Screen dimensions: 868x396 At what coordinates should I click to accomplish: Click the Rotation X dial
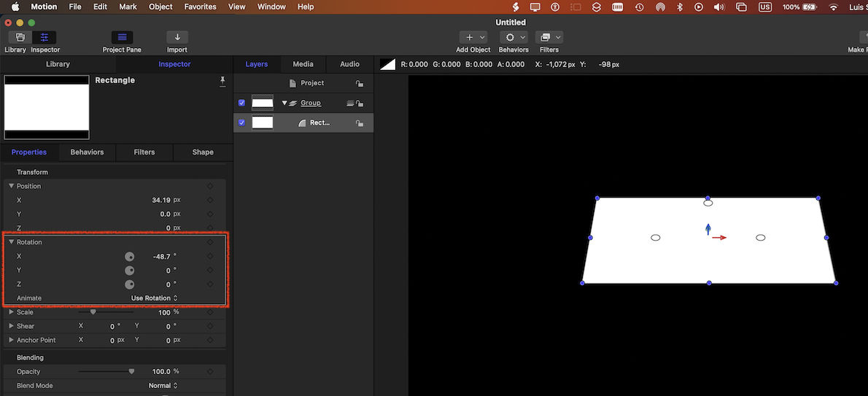[129, 257]
